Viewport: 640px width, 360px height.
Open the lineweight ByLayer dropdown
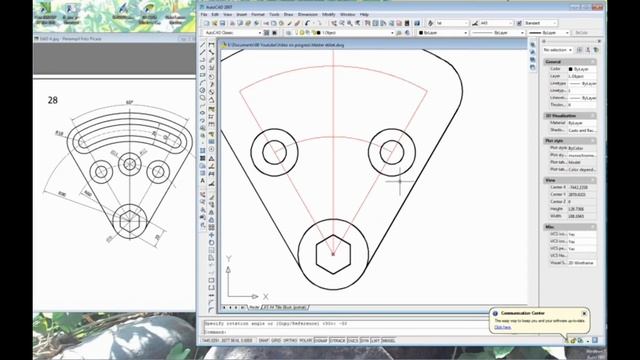point(548,33)
